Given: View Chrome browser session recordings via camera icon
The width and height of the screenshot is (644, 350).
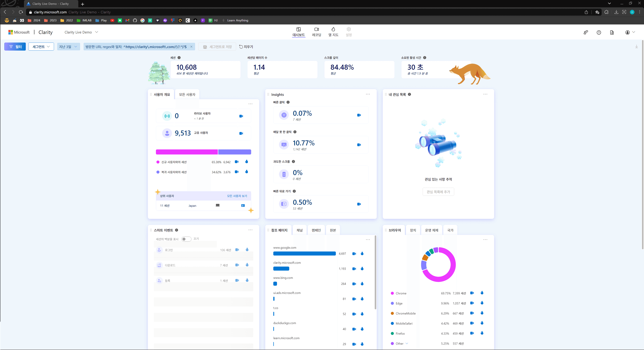Looking at the screenshot, I should [x=472, y=293].
